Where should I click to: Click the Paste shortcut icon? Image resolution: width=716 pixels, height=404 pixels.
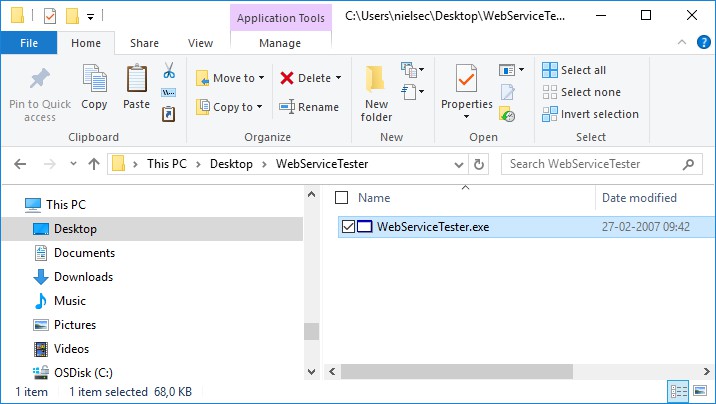(168, 114)
